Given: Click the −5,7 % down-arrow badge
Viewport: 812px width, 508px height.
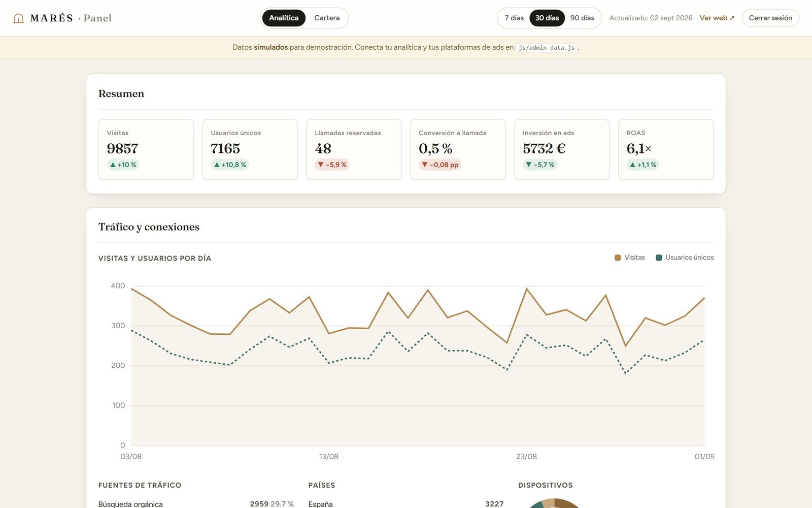Looking at the screenshot, I should 540,165.
